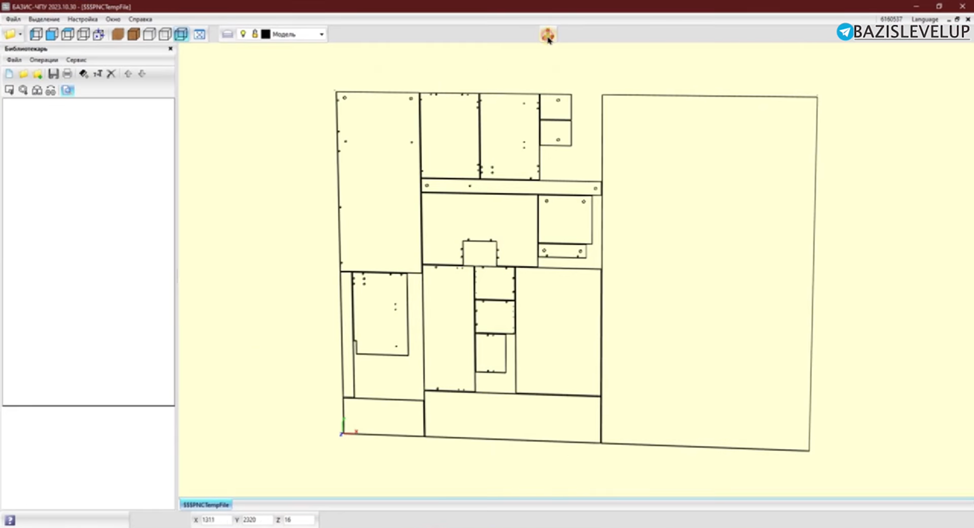Click the printer icon in Библиотекарь
The height and width of the screenshot is (528, 974).
pos(67,74)
